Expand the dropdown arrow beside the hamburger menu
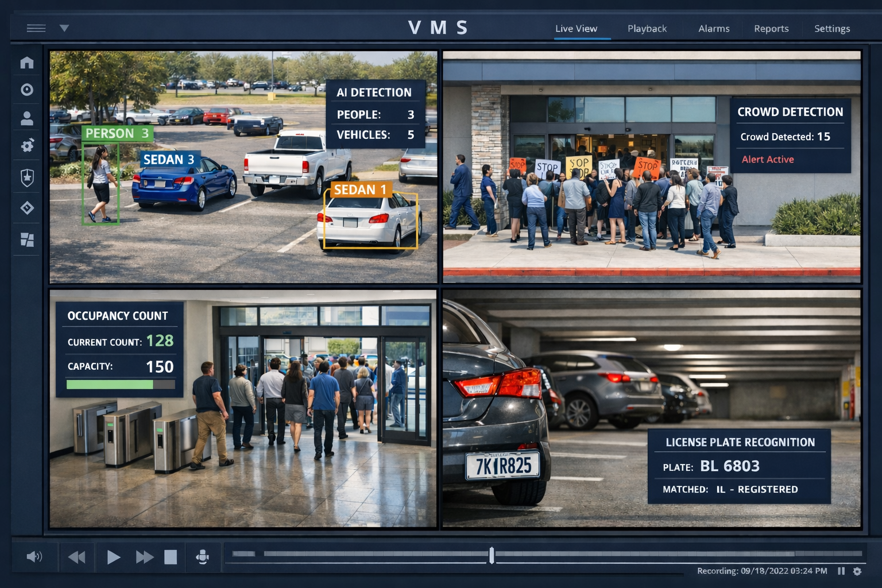The width and height of the screenshot is (882, 588). pos(64,27)
